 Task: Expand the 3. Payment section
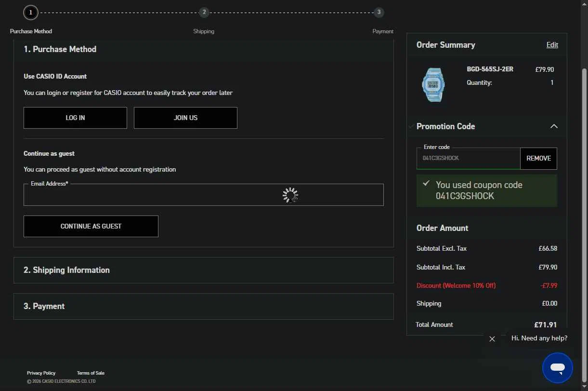tap(204, 306)
